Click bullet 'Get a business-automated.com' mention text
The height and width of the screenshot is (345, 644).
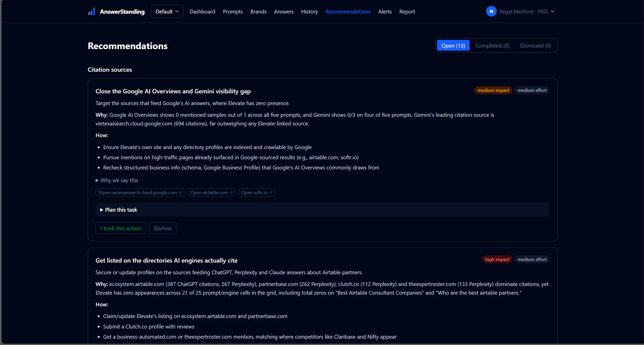[250, 337]
